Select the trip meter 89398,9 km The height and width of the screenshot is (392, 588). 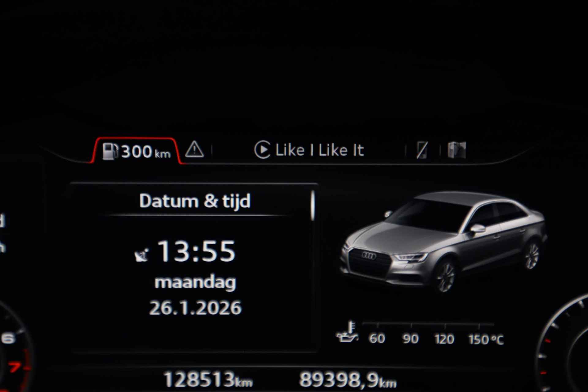(348, 380)
